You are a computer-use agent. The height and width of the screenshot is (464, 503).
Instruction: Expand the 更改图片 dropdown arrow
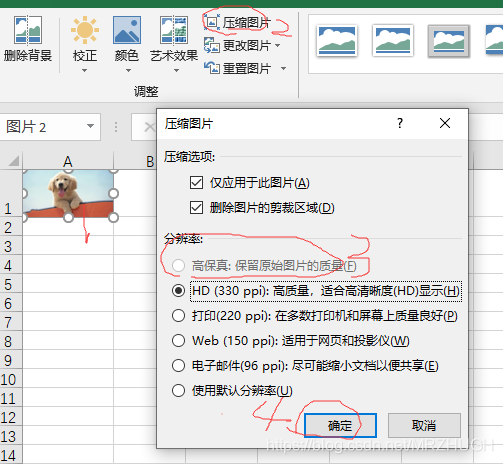(x=278, y=45)
